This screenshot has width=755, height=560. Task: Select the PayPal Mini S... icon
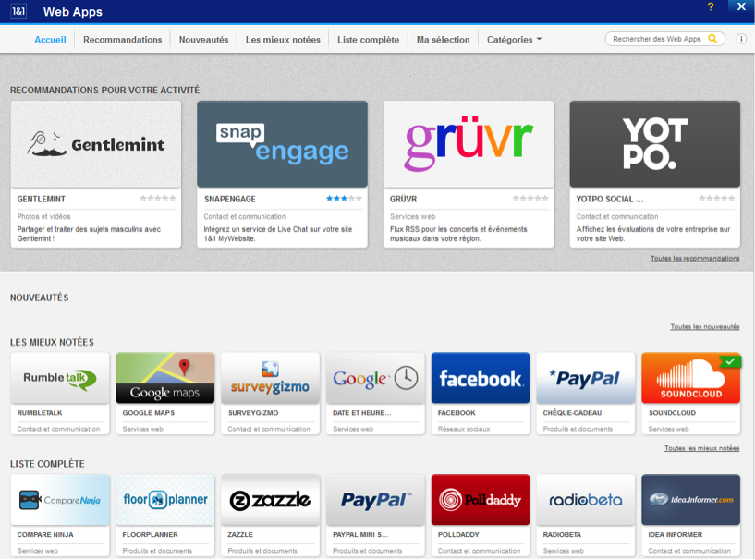[375, 500]
